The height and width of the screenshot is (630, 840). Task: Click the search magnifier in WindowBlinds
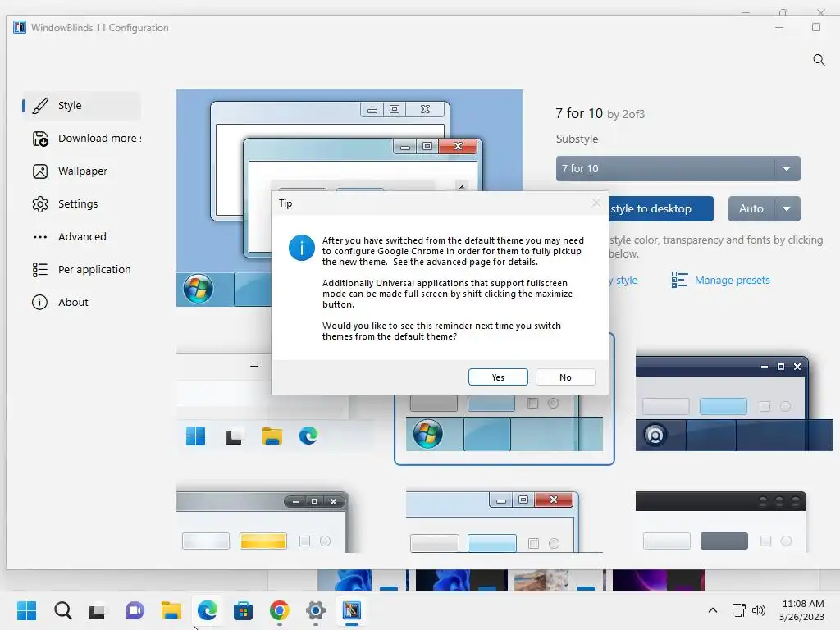(819, 59)
